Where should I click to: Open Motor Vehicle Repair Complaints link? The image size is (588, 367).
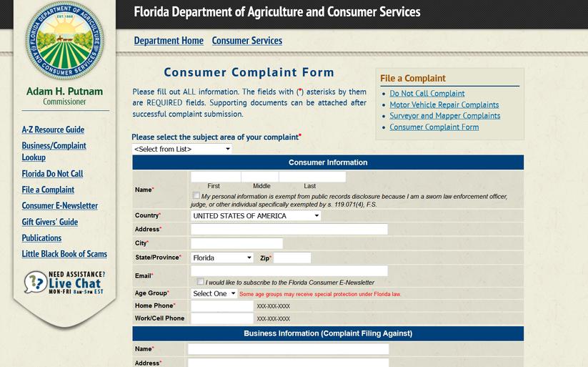(444, 104)
